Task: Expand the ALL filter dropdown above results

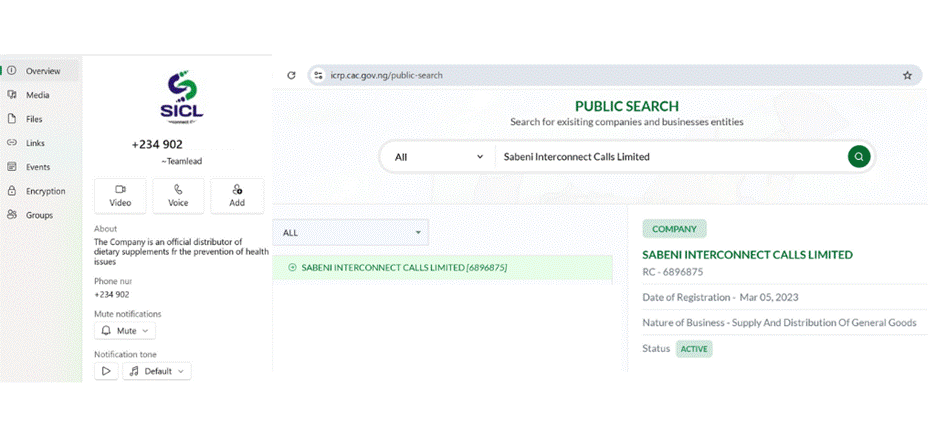Action: 350,233
